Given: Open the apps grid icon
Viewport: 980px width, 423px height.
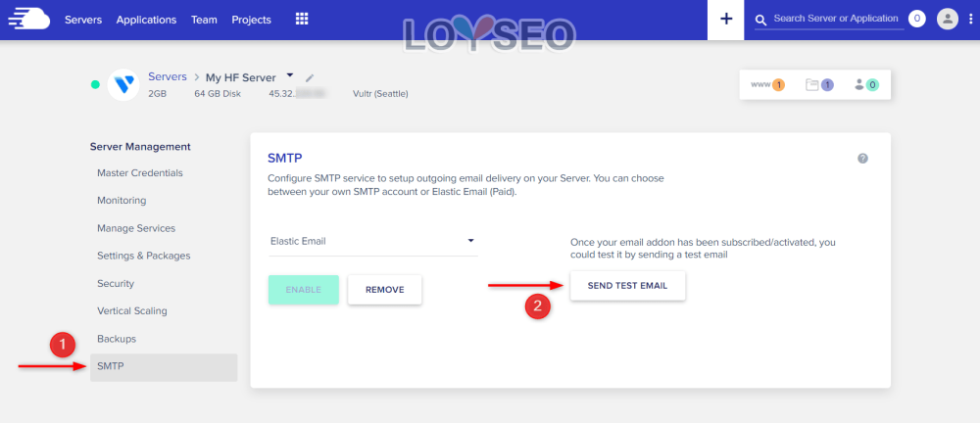Looking at the screenshot, I should click(x=302, y=20).
